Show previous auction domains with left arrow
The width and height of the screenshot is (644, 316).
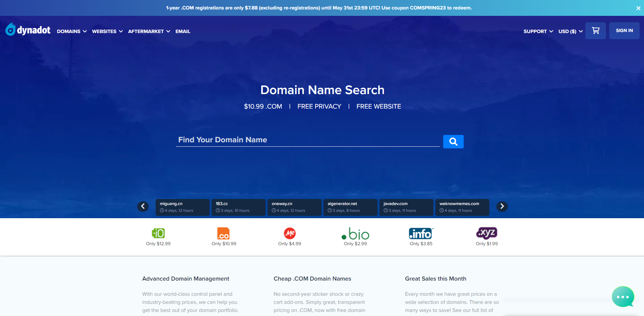tap(143, 206)
